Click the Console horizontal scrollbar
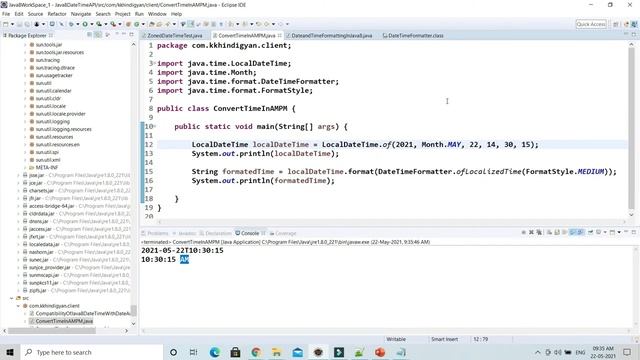 386,331
